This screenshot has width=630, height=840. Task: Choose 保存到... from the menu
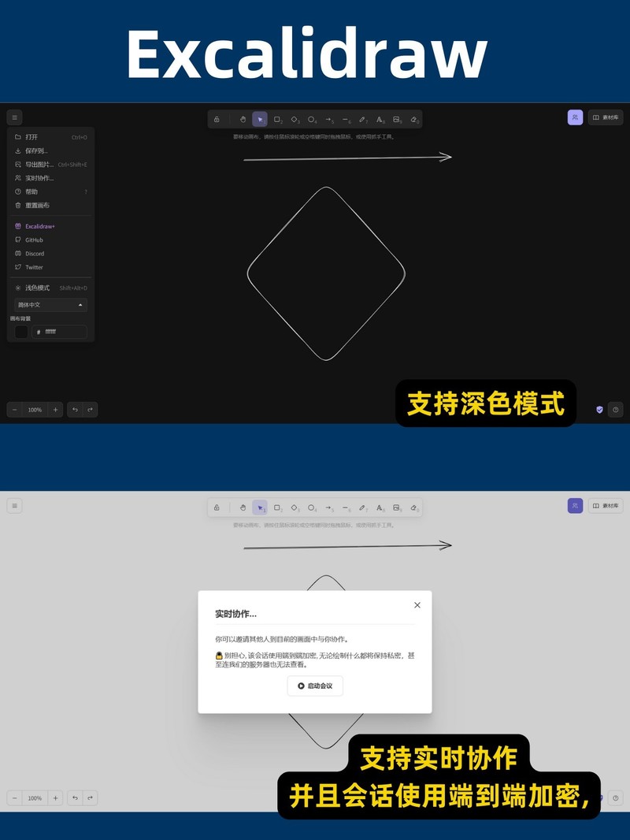[x=51, y=151]
